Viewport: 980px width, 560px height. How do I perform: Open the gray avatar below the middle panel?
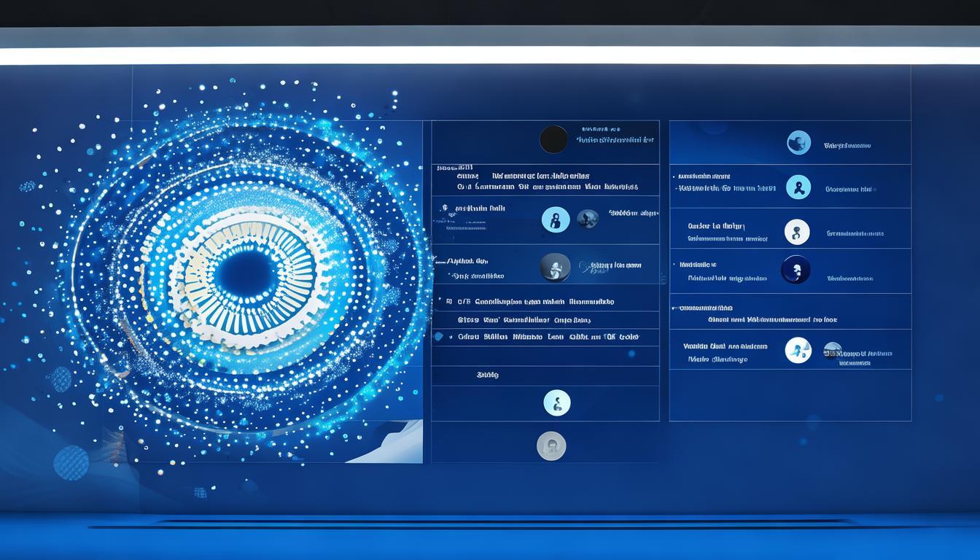[551, 446]
